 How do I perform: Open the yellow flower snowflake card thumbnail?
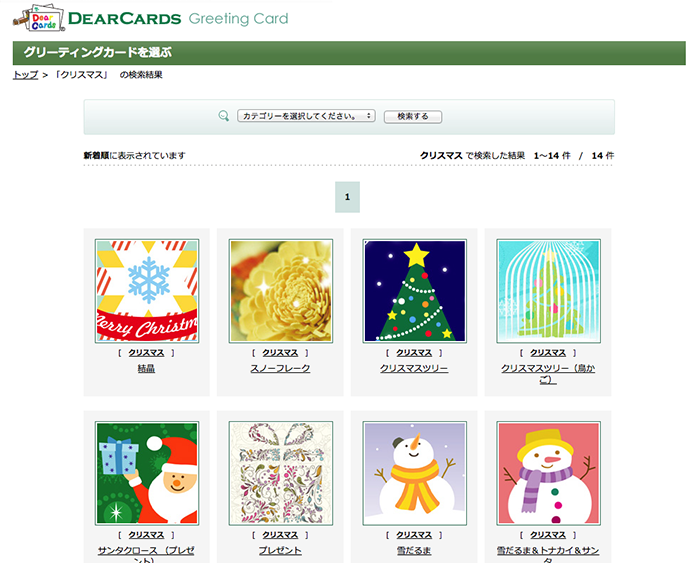[281, 291]
